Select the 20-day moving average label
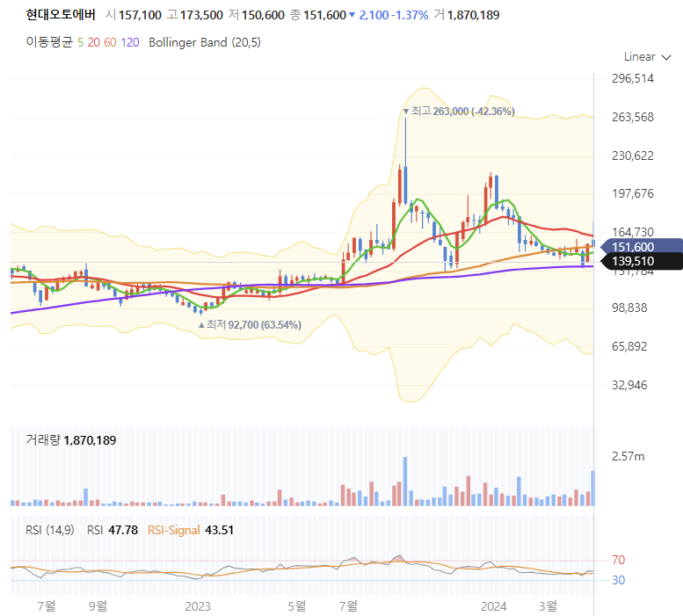 (x=94, y=43)
